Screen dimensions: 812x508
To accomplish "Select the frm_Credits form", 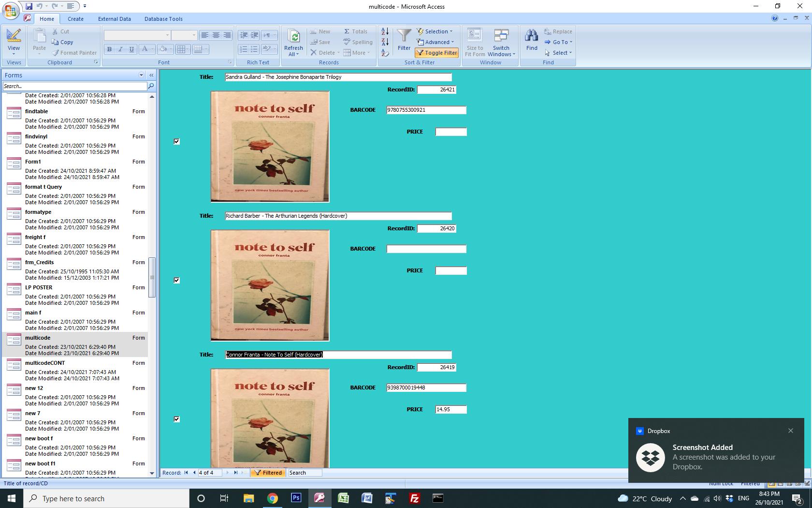I will click(75, 269).
